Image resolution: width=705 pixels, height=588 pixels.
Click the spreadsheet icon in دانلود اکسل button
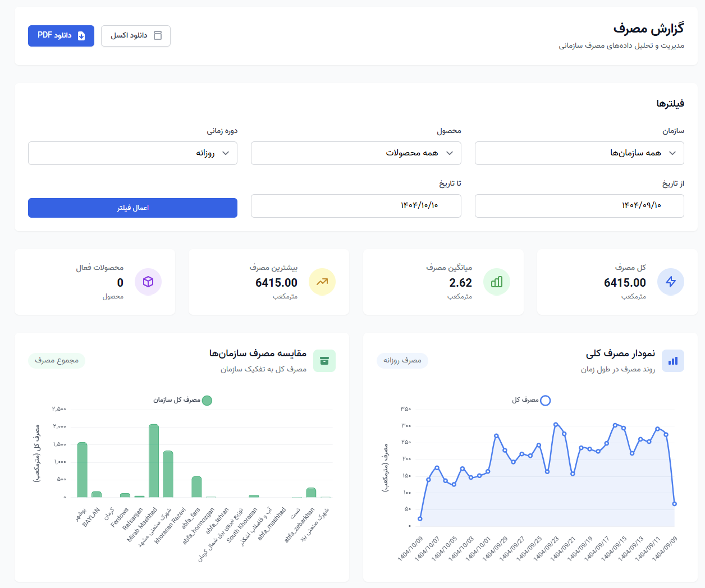(x=158, y=35)
